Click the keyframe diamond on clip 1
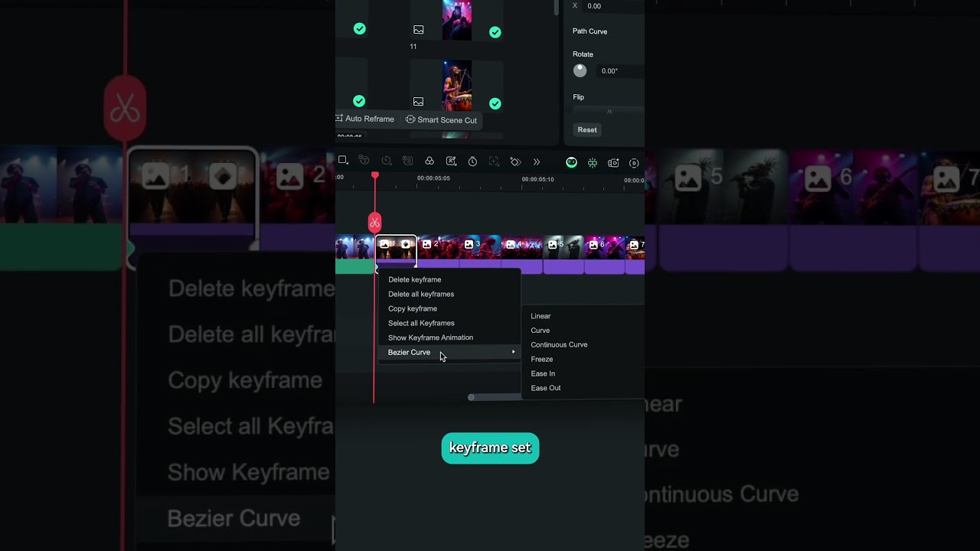 tap(406, 244)
